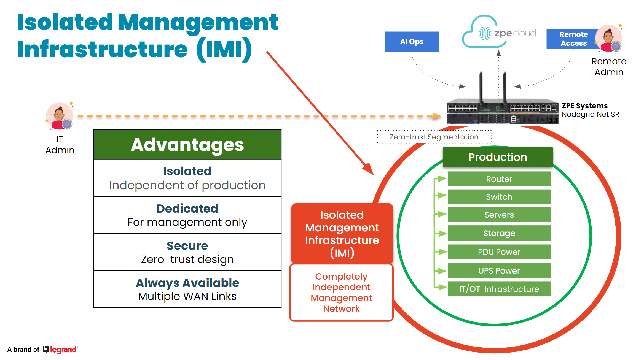Click the zpe cloud logo
The width and height of the screenshot is (644, 360).
499,32
